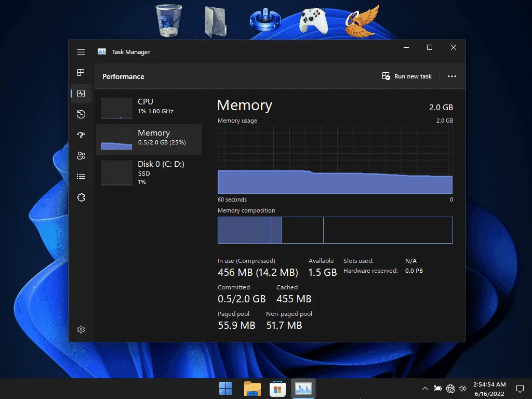Maximize the Task Manager window
This screenshot has height=399, width=532.
click(x=430, y=47)
